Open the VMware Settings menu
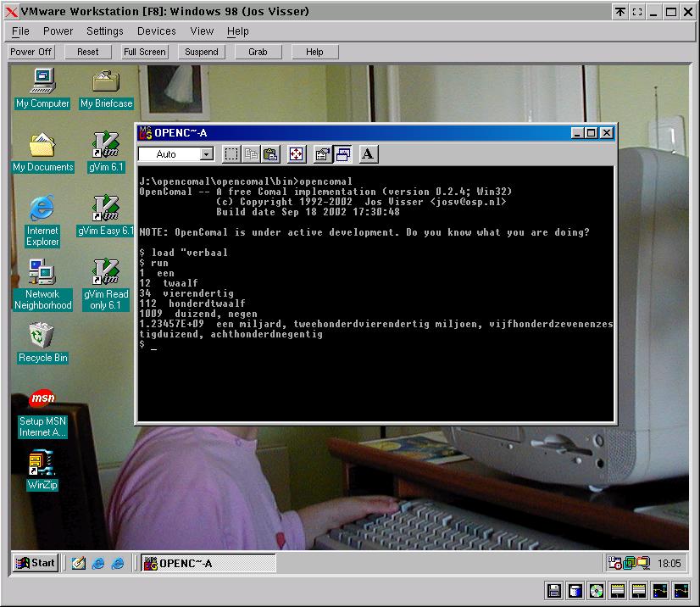This screenshot has height=607, width=700. pyautogui.click(x=105, y=31)
